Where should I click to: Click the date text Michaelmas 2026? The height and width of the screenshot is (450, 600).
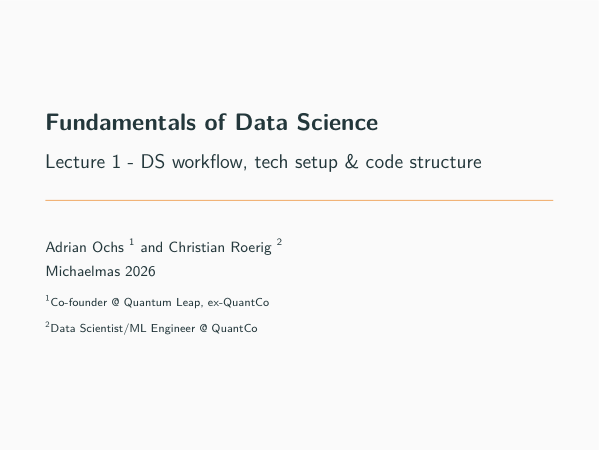(101, 271)
